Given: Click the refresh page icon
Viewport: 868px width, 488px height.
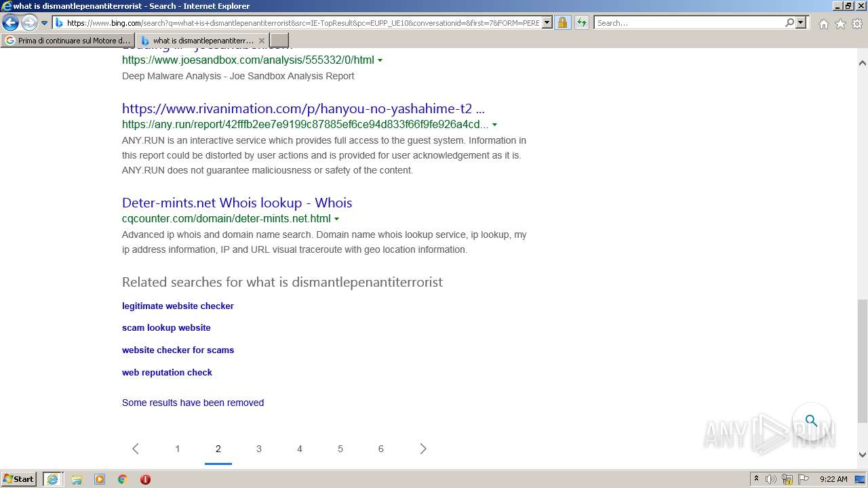Looking at the screenshot, I should (x=582, y=23).
